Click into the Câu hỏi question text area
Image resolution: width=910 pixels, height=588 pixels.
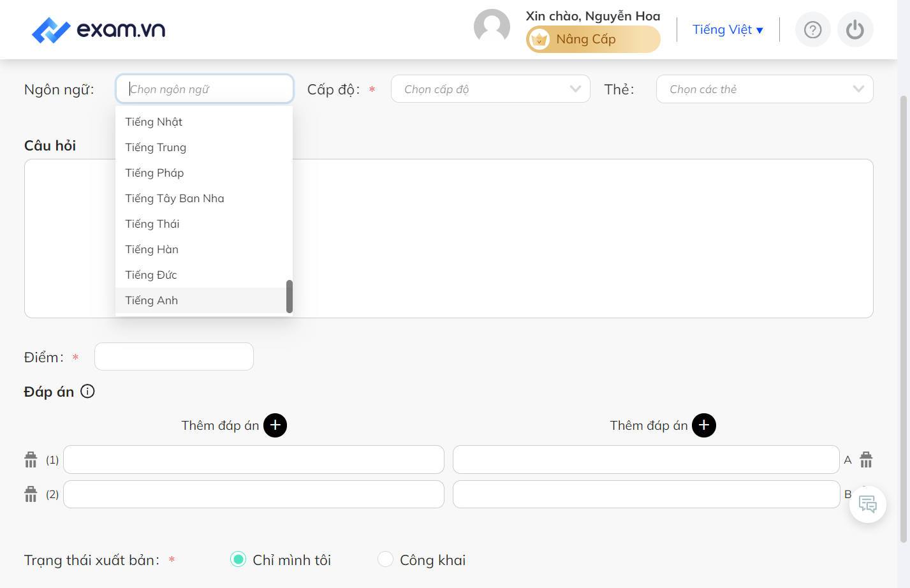(x=449, y=239)
